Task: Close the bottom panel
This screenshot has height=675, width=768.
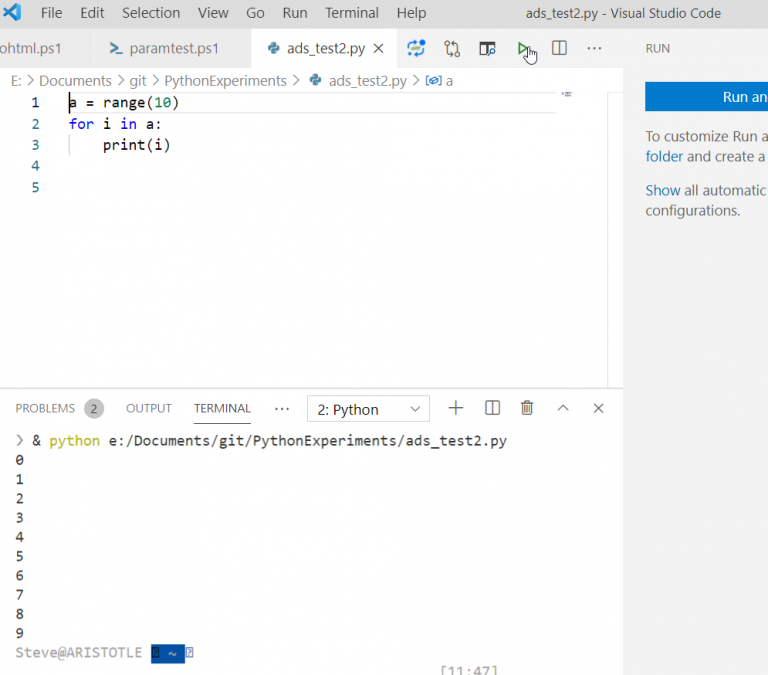Action: [x=599, y=408]
